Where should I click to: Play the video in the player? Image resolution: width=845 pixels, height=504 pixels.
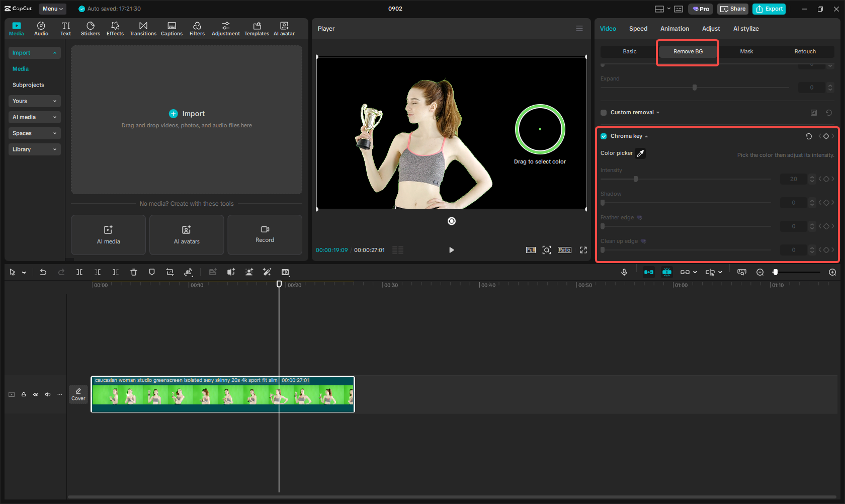[x=451, y=250]
